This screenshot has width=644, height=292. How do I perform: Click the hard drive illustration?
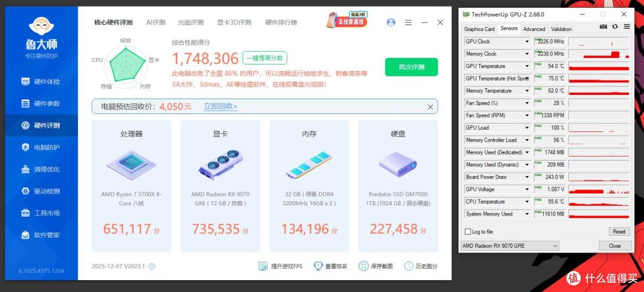pos(398,164)
